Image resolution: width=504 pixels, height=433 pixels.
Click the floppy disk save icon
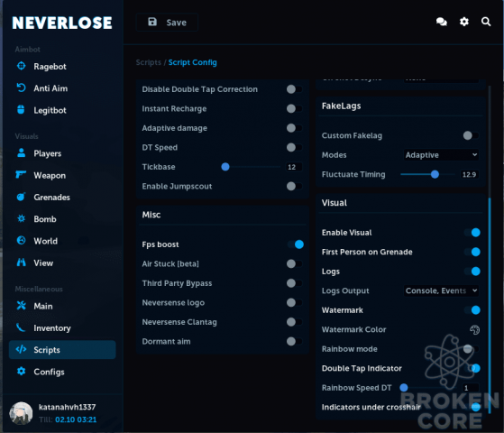[x=152, y=22]
